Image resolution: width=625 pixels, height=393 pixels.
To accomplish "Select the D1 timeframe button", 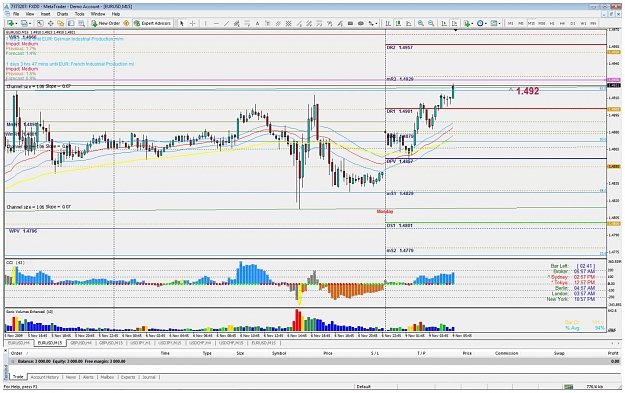I will tap(573, 23).
